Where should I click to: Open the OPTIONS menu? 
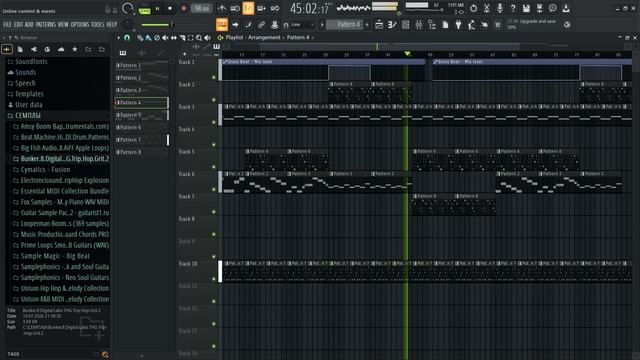[80, 24]
